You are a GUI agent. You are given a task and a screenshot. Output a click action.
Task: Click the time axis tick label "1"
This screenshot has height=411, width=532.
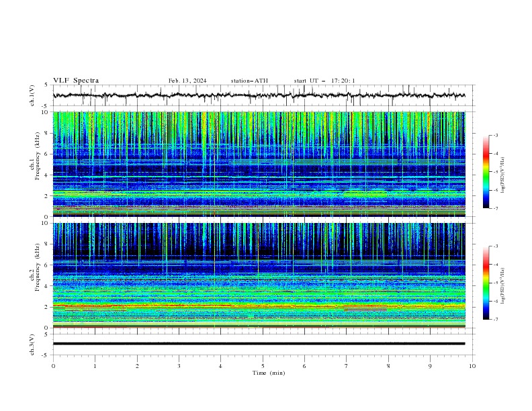(x=95, y=366)
